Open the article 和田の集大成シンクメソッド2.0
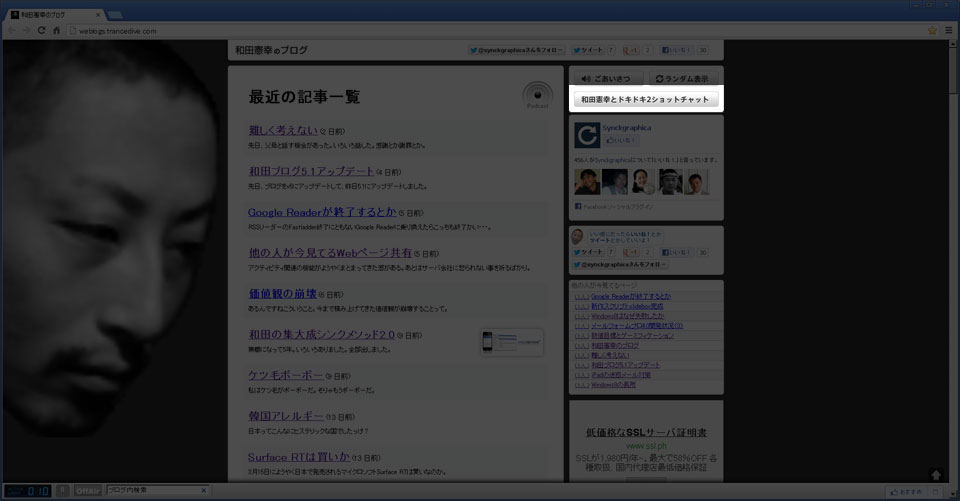Screen dimensions: 960x501 (x=321, y=334)
